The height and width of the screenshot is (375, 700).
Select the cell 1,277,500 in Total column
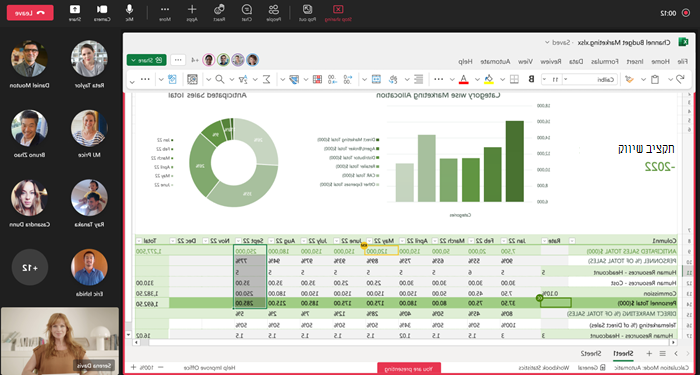pyautogui.click(x=152, y=250)
